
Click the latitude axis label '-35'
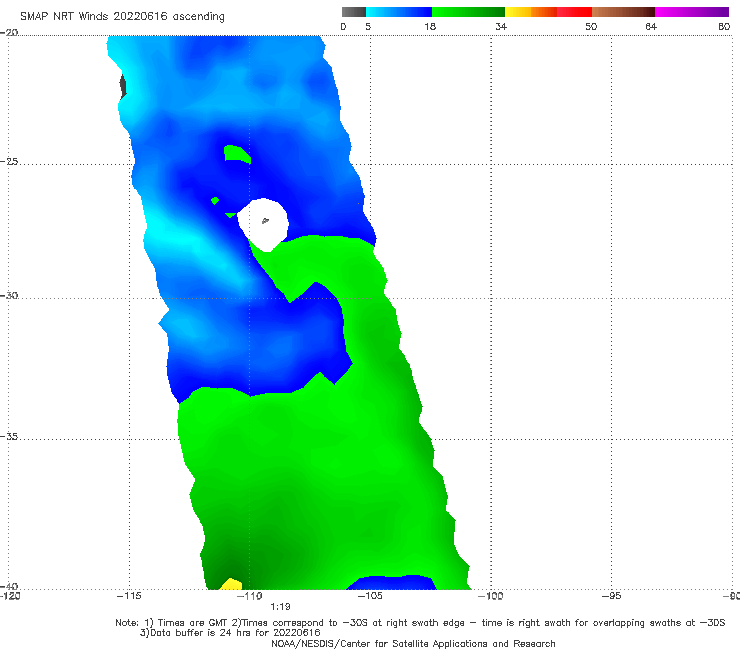tap(9, 436)
